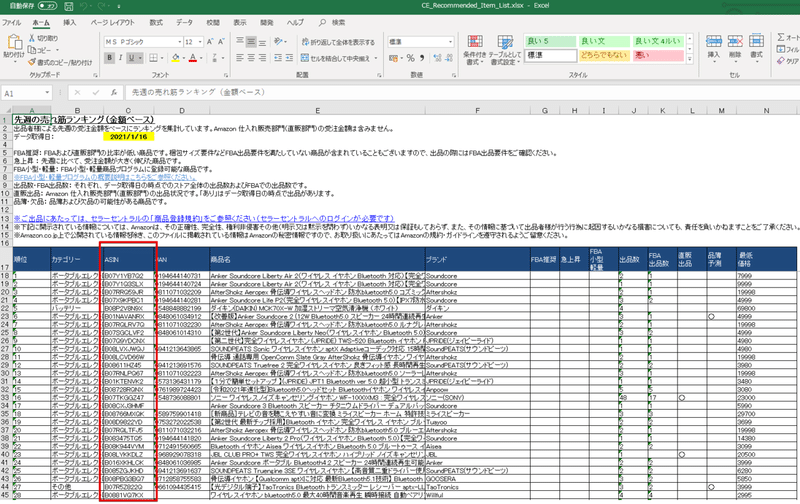Increase font size with large A icon
This screenshot has height=504, width=800.
(210, 42)
